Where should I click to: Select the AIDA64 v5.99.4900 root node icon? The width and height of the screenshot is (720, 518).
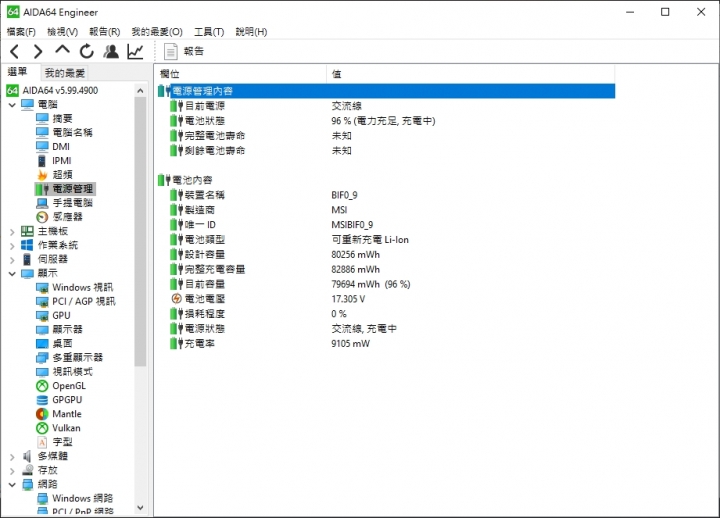[x=12, y=90]
